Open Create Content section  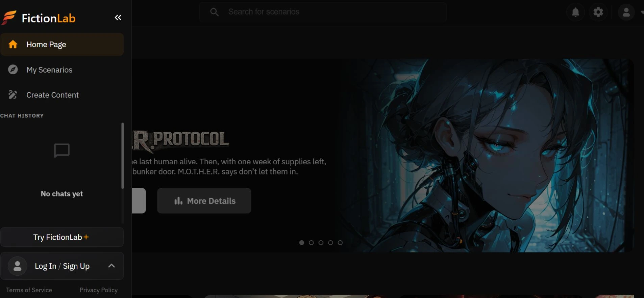(x=62, y=95)
